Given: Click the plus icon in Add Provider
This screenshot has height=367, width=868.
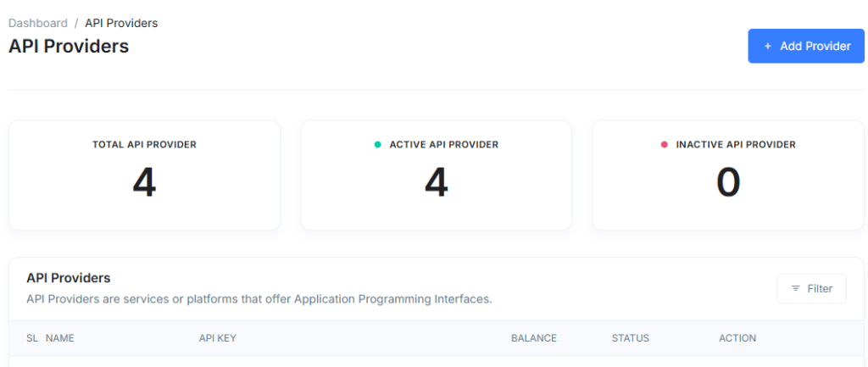Looking at the screenshot, I should (x=768, y=47).
